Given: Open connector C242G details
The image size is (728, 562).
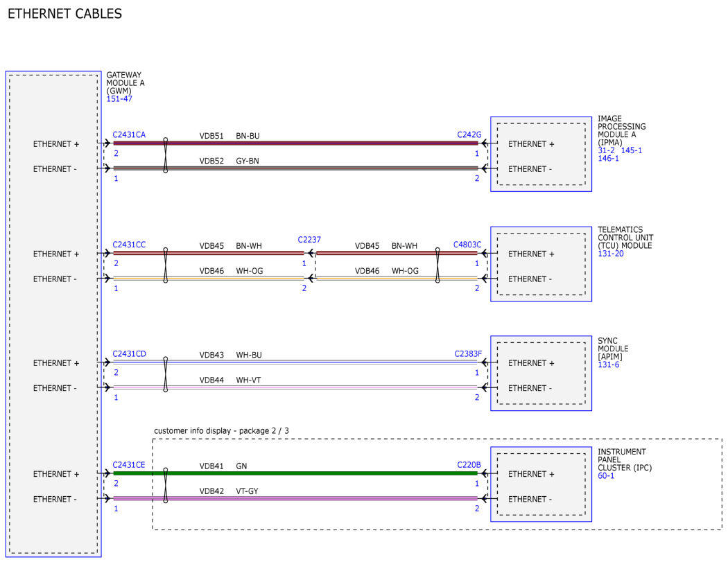Looking at the screenshot, I should coord(469,134).
